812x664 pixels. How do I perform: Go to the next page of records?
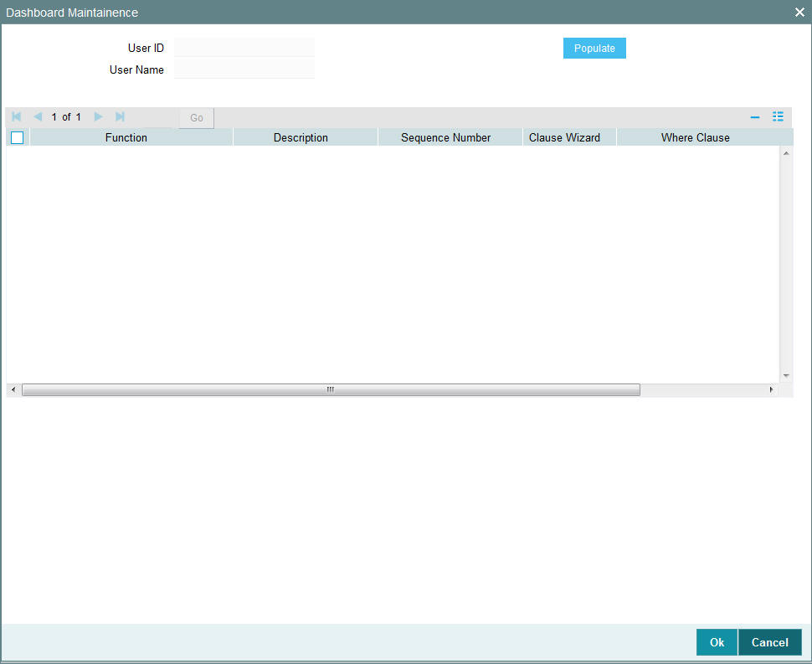[98, 116]
